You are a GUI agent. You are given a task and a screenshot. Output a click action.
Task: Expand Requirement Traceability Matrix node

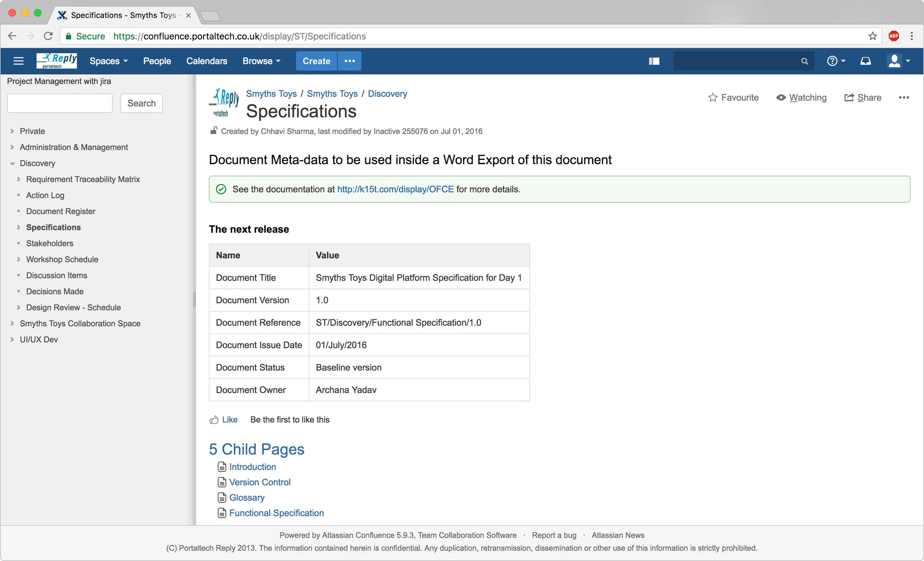click(x=18, y=179)
